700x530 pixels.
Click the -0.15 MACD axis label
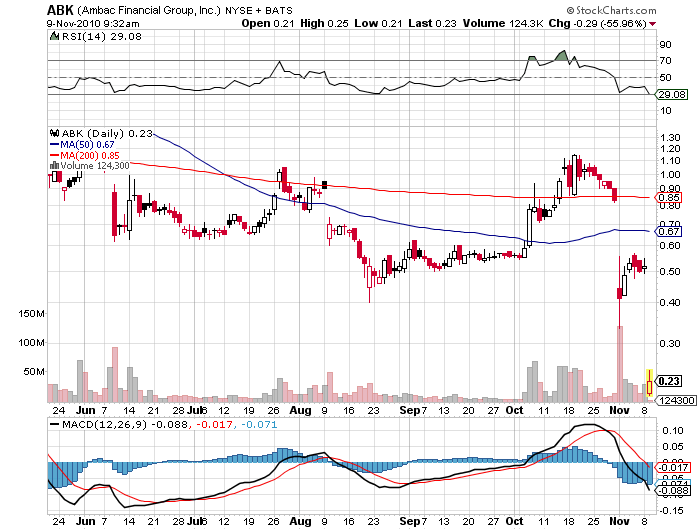[670, 510]
